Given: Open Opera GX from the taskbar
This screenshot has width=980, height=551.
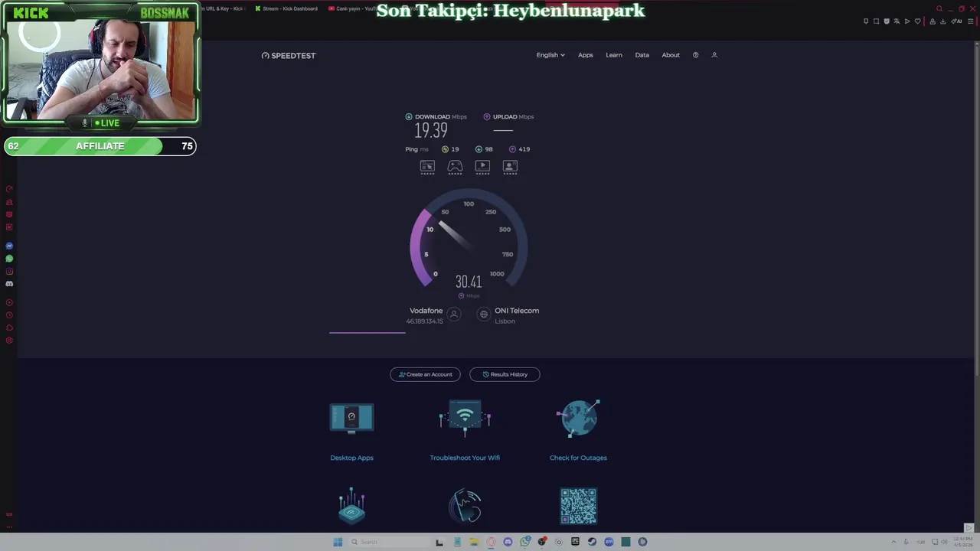Looking at the screenshot, I should pyautogui.click(x=491, y=542).
